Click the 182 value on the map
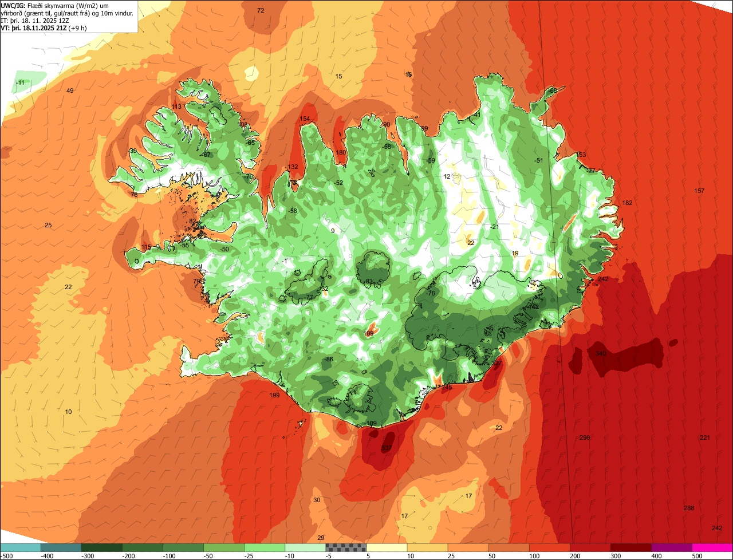The width and height of the screenshot is (733, 560). point(627,203)
